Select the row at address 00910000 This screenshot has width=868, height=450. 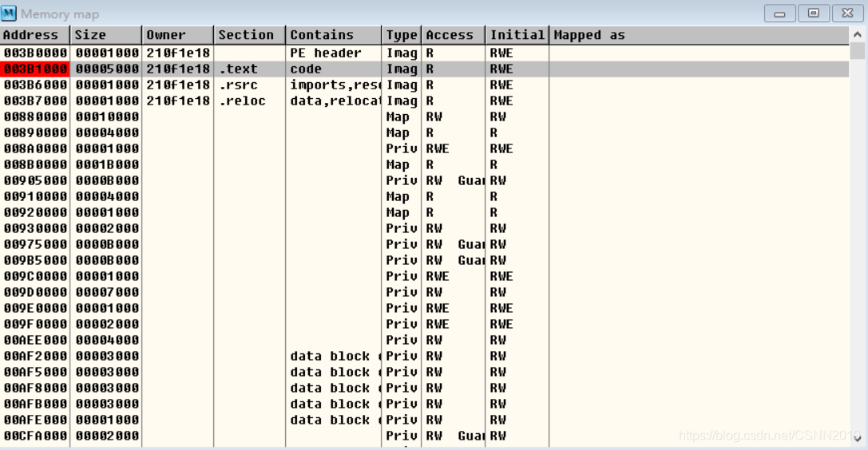point(425,197)
